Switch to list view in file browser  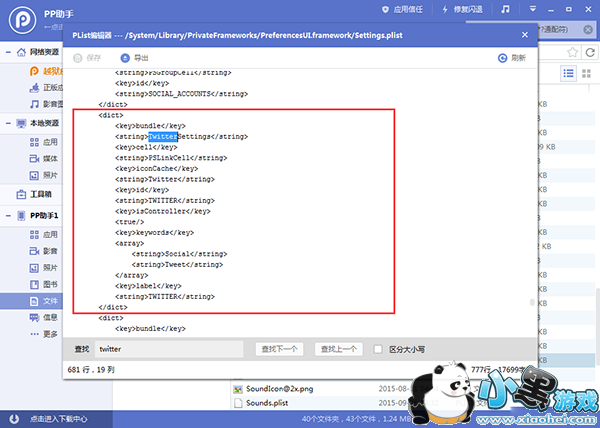(568, 73)
